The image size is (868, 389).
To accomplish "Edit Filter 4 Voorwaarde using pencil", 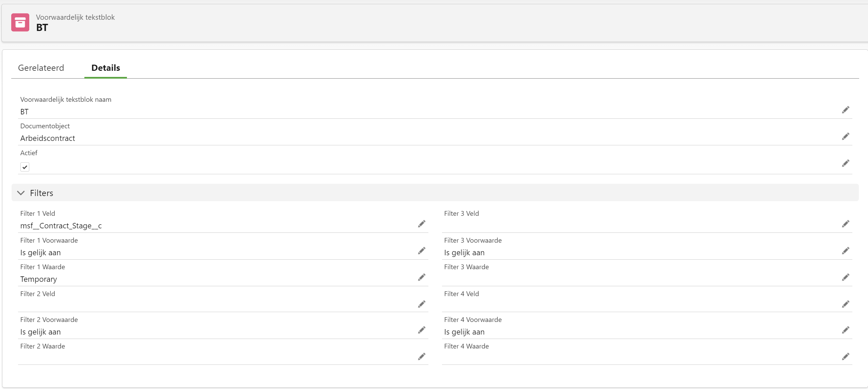I will coord(846,330).
